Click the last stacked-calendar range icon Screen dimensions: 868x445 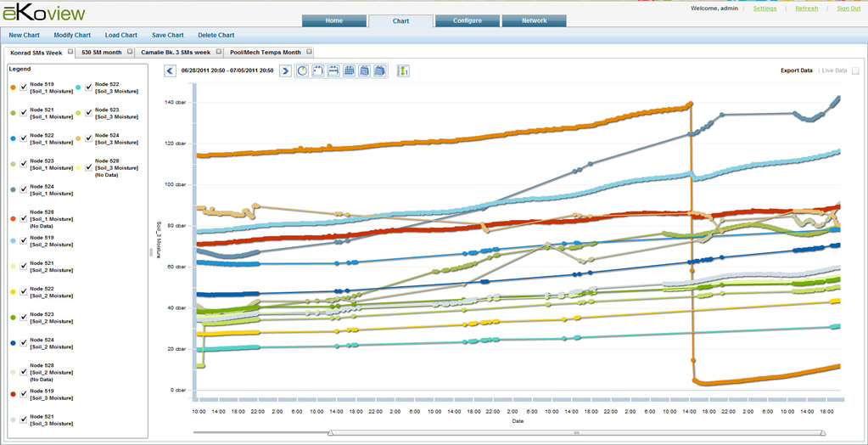click(x=380, y=71)
